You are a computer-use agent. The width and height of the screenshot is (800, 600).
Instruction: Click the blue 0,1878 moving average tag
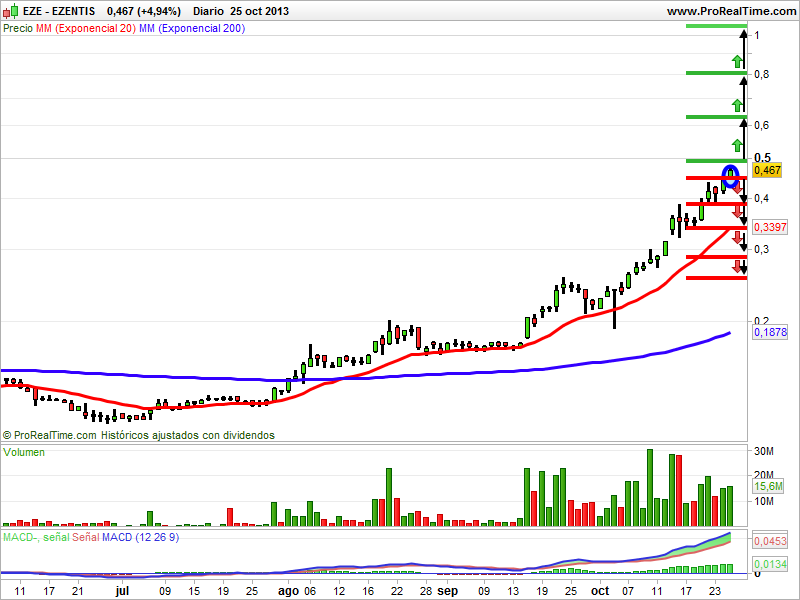(770, 332)
